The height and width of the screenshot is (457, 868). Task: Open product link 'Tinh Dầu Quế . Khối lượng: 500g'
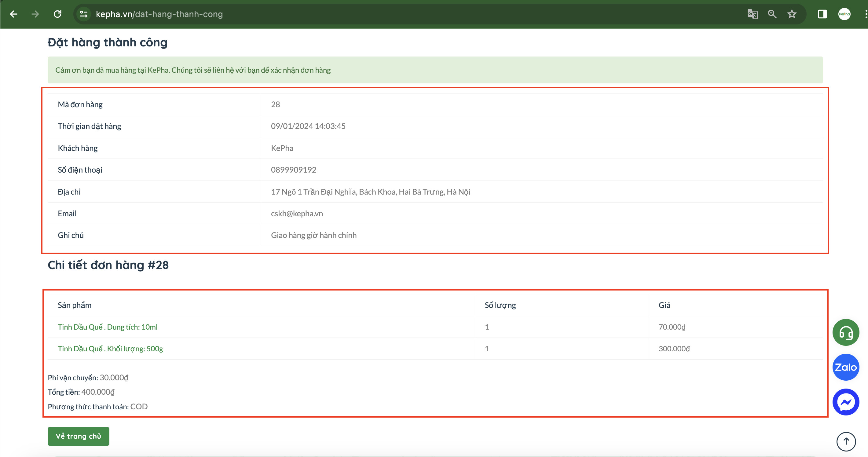[110, 349]
